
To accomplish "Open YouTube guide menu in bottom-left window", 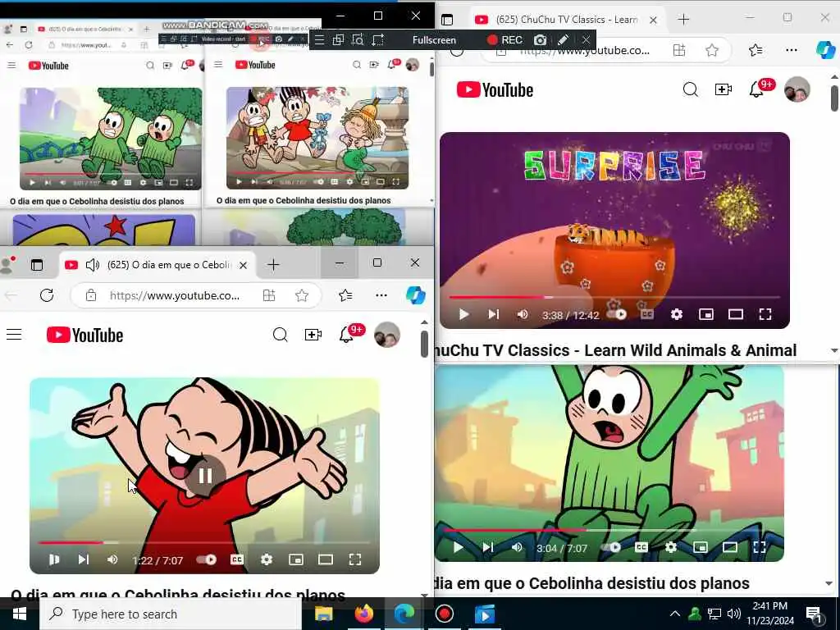I will 14,335.
